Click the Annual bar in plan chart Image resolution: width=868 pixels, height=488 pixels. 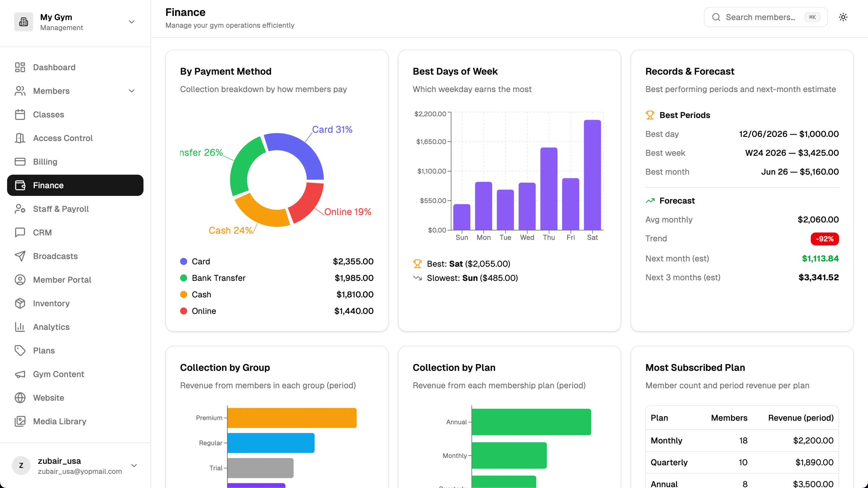tap(531, 422)
